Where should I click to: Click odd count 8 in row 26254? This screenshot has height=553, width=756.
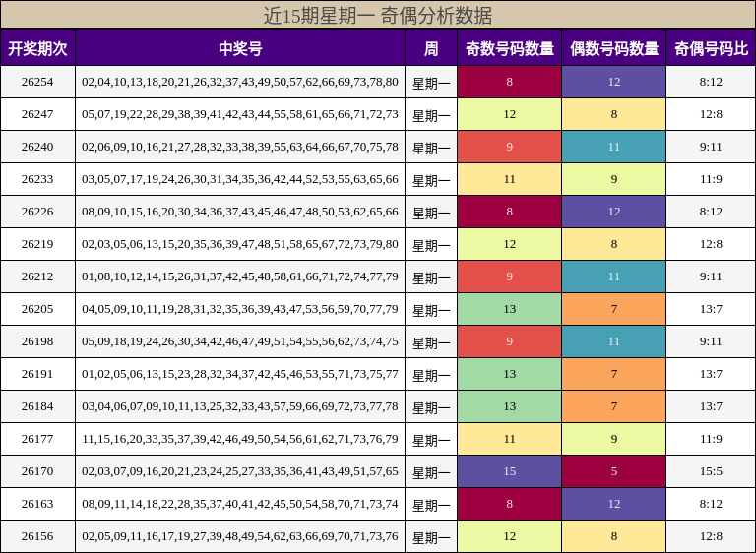click(x=510, y=82)
